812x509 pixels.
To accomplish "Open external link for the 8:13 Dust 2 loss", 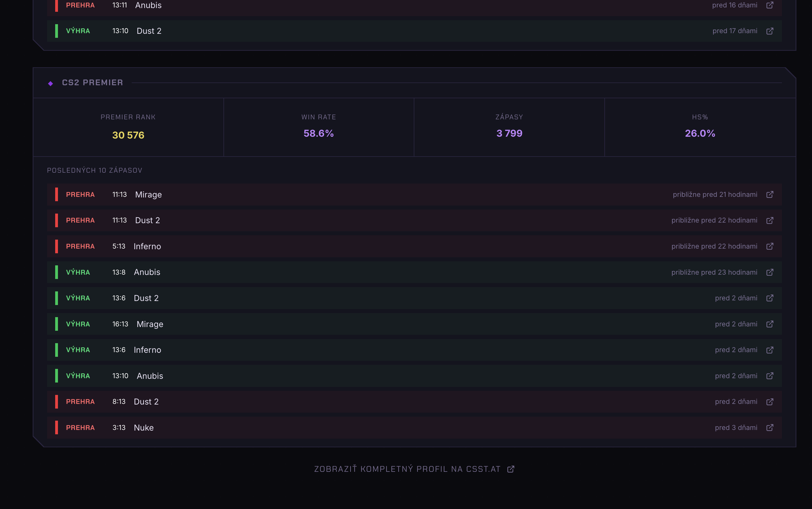I will coord(770,401).
